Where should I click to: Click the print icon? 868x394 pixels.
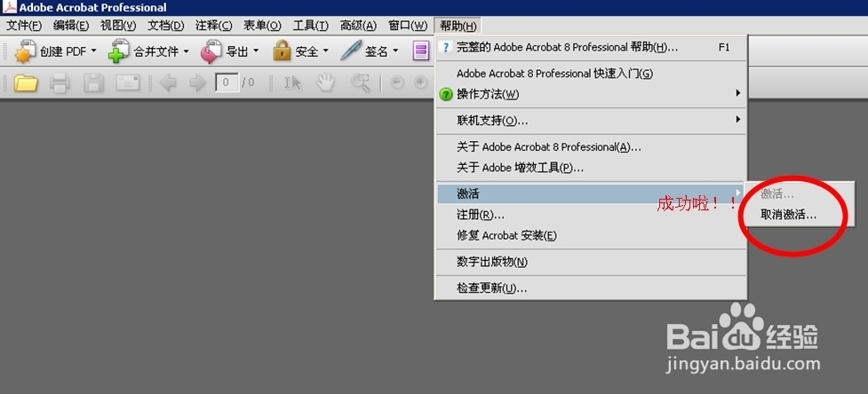click(x=60, y=83)
